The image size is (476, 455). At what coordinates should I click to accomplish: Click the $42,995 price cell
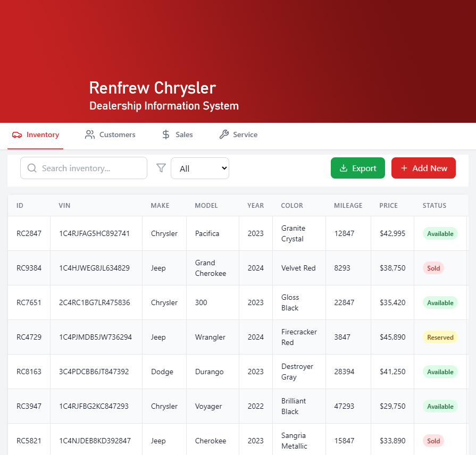pos(393,233)
